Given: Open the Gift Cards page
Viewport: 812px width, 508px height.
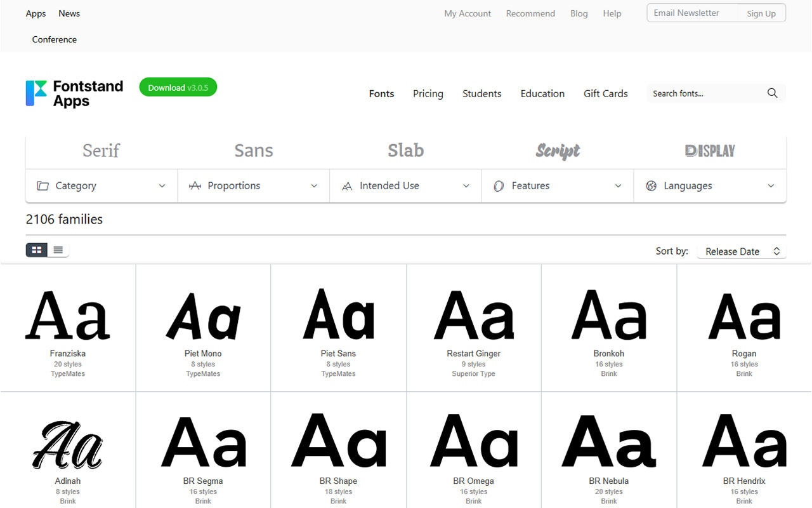Looking at the screenshot, I should tap(606, 93).
